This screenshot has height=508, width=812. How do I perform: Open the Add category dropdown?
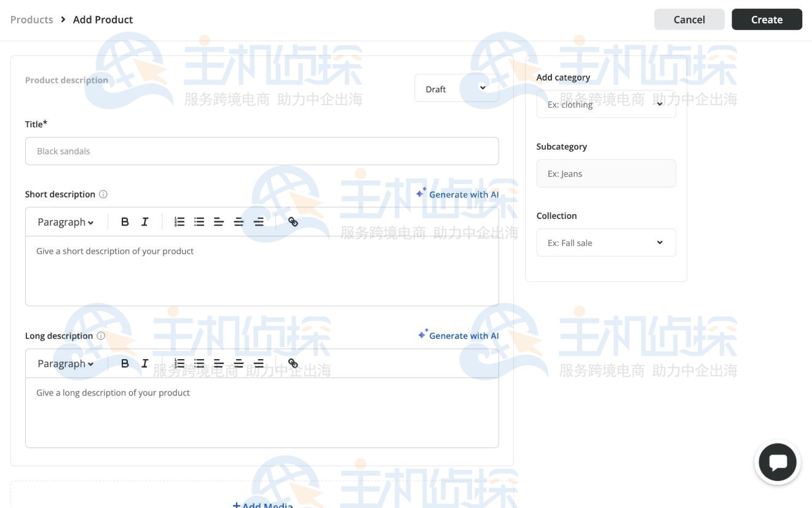tap(606, 105)
